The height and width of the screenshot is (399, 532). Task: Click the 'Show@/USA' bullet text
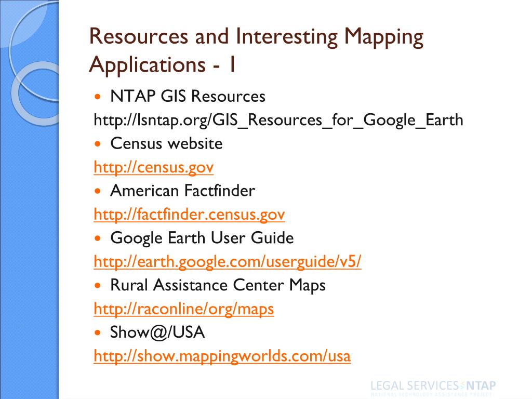157,332
